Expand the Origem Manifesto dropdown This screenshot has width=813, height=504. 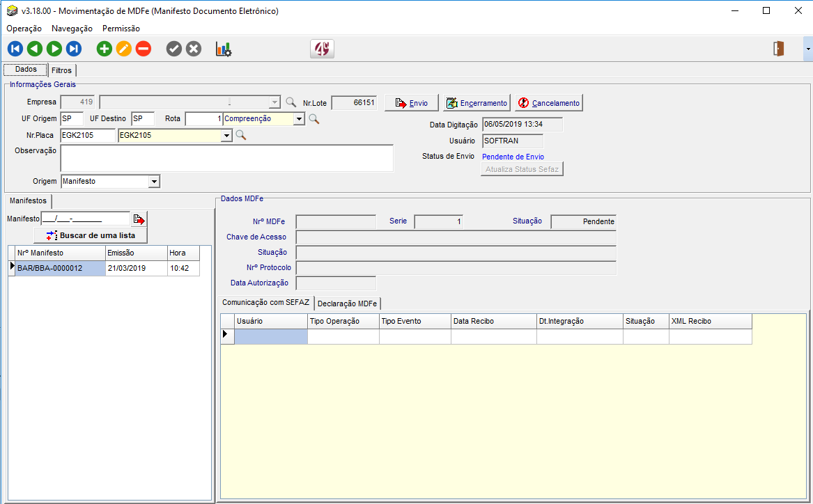point(154,182)
